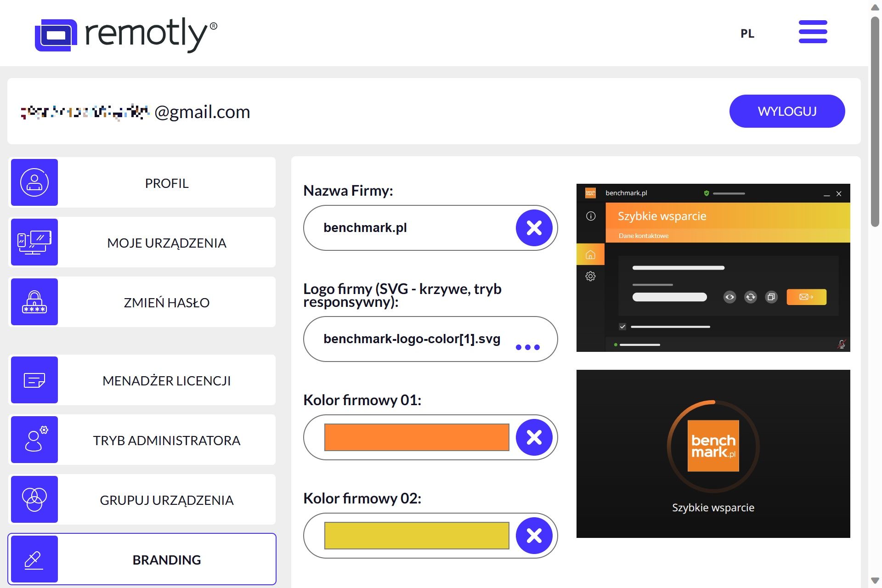882x588 pixels.
Task: Click the Profil user icon
Action: click(34, 182)
